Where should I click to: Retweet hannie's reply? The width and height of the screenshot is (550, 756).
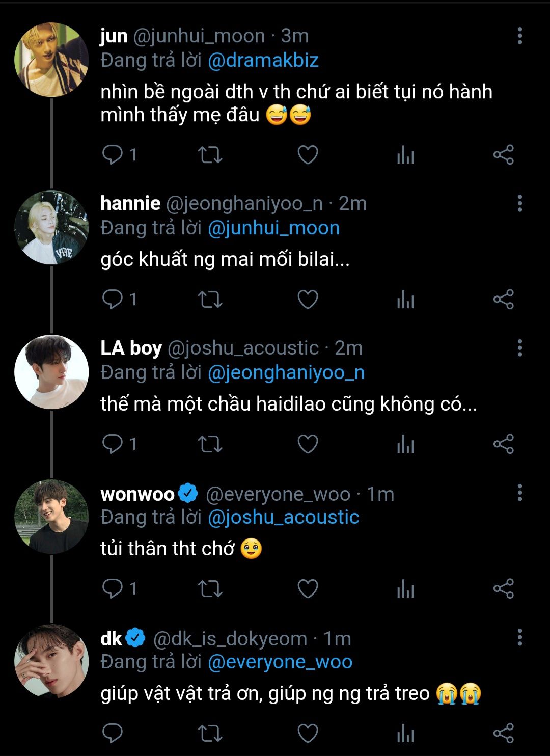210,300
